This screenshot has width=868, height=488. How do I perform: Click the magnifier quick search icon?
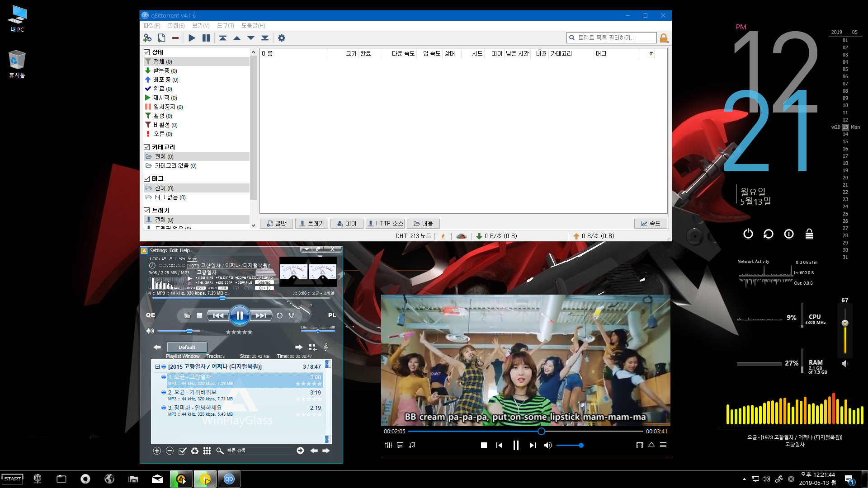click(220, 450)
